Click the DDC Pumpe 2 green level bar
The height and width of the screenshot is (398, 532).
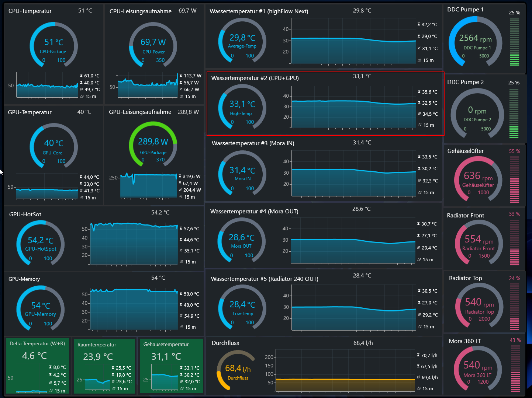pos(514,113)
